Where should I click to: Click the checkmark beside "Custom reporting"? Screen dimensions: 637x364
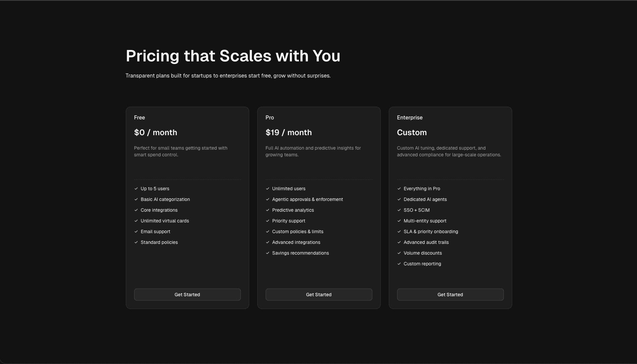399,264
